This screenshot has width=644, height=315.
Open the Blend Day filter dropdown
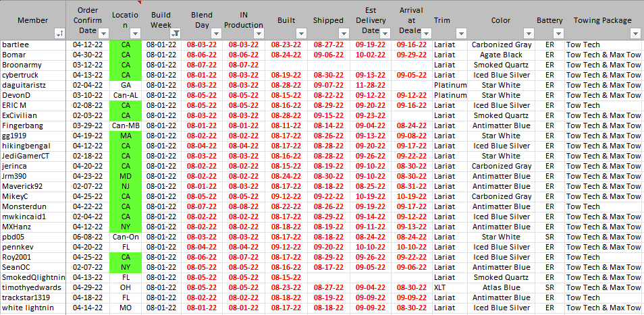(x=217, y=33)
